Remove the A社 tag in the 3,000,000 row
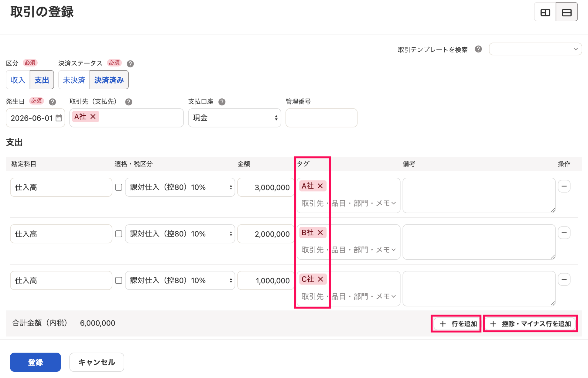This screenshot has width=588, height=378. click(x=320, y=186)
